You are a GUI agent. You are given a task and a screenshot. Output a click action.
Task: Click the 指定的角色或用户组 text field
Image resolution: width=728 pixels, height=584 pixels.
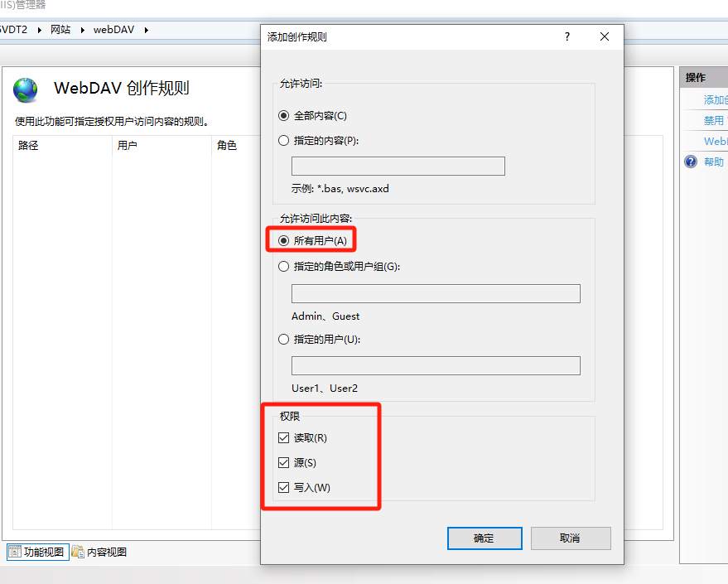point(436,294)
